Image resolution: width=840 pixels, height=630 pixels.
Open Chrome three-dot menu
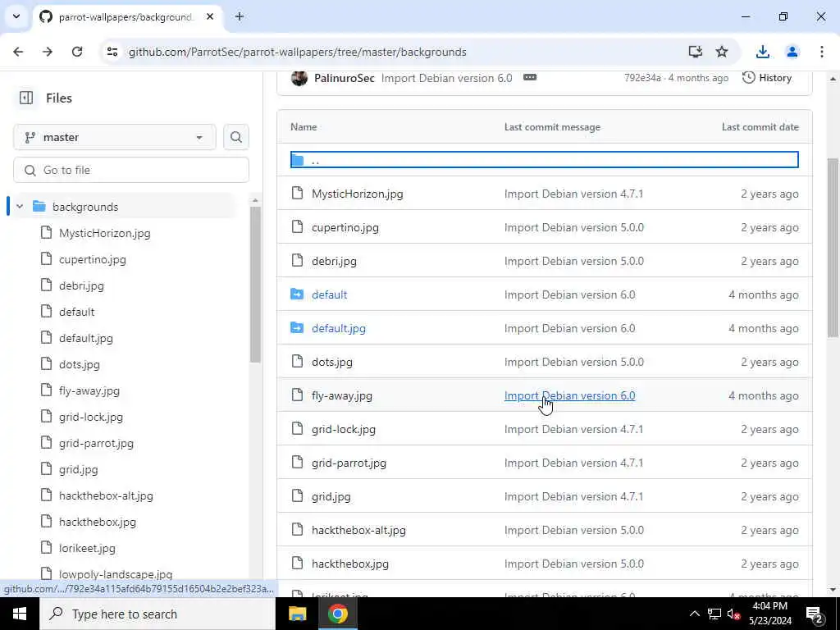pos(821,52)
